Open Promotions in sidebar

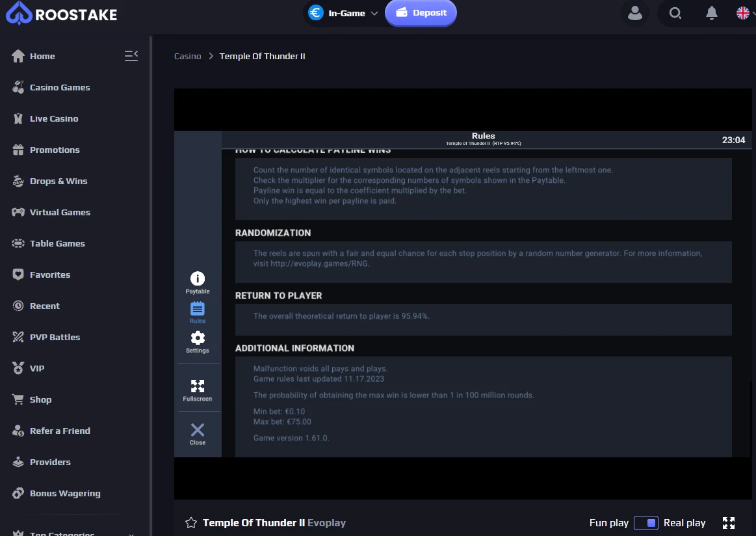coord(55,150)
